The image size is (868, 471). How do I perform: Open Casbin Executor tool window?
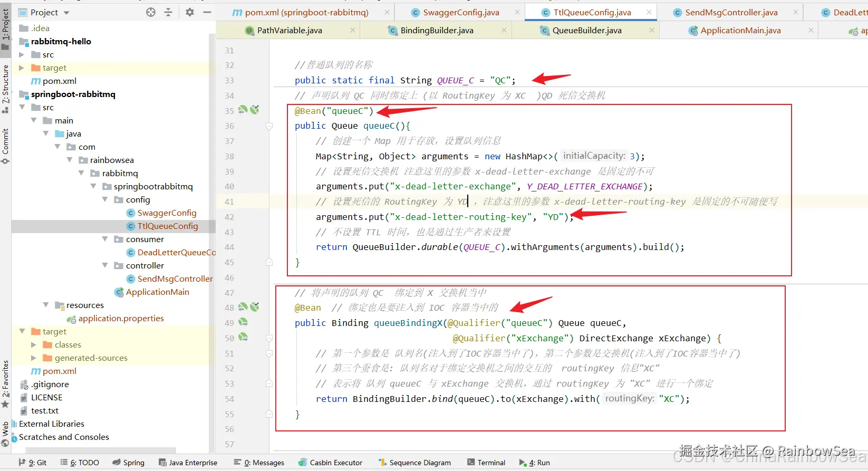click(x=330, y=463)
